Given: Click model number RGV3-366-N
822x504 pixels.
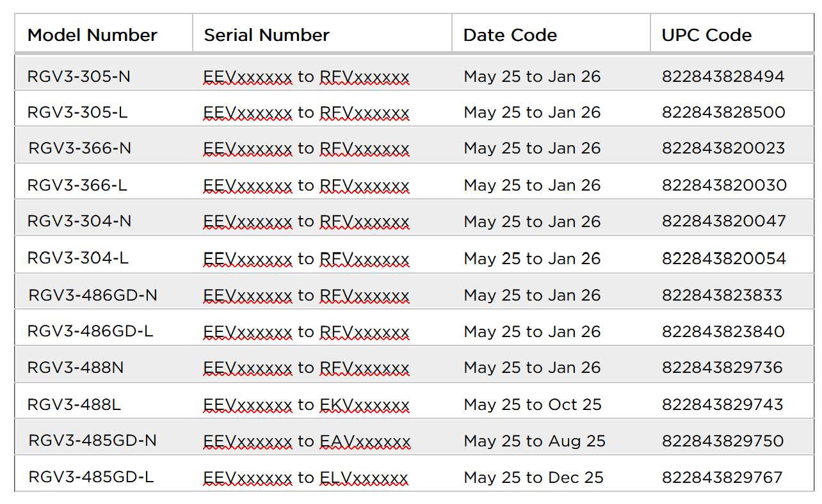Looking at the screenshot, I should coord(80,148).
